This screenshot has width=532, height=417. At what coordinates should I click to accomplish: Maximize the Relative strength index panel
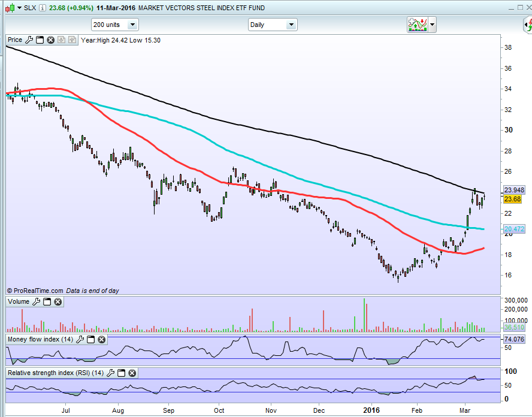[121, 373]
